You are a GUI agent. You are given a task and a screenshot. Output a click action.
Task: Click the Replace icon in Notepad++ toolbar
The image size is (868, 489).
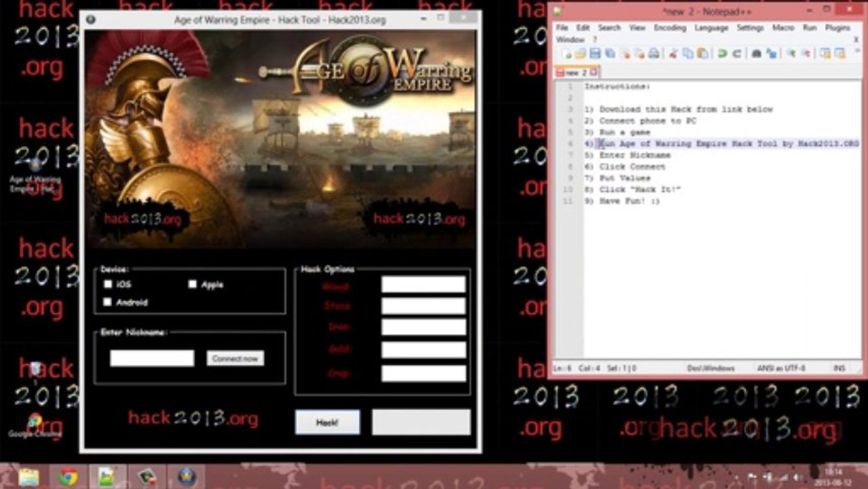[x=771, y=54]
